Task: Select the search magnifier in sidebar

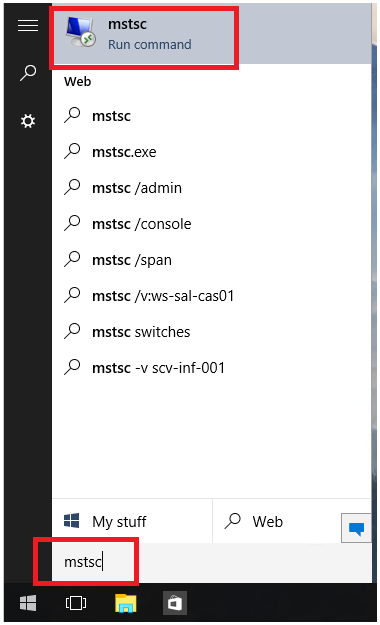Action: pos(28,73)
